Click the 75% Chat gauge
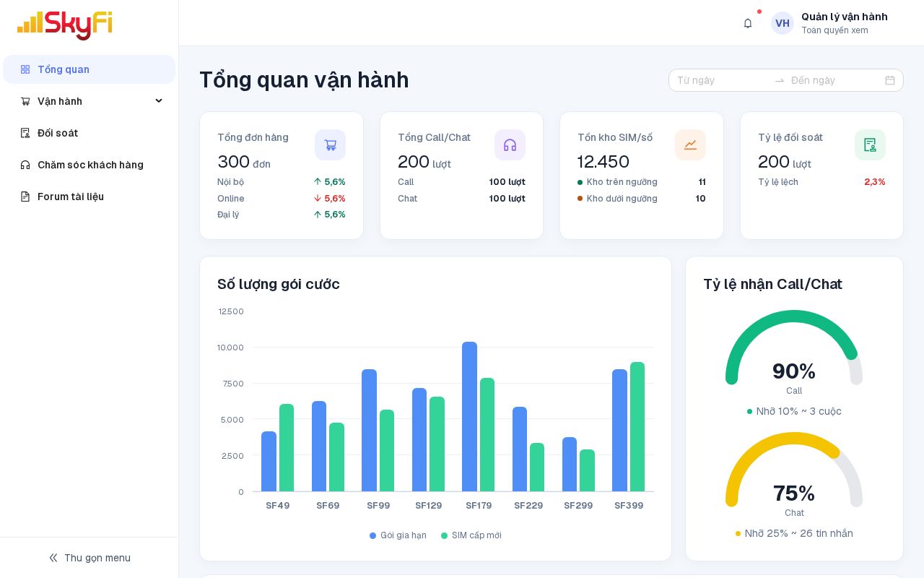 coord(794,475)
